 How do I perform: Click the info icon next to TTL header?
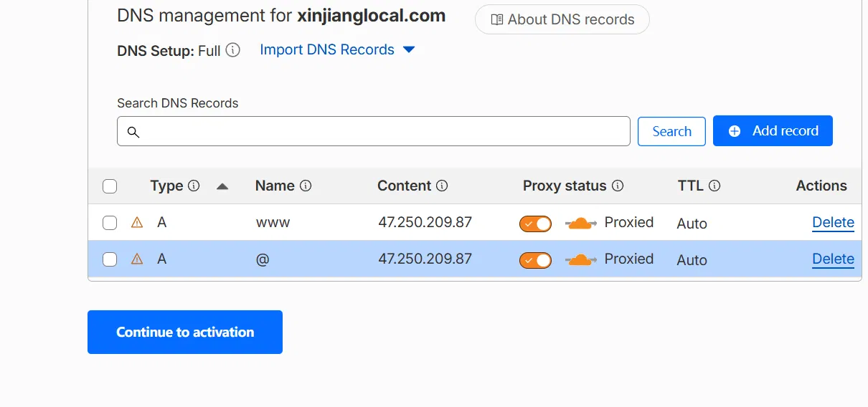714,186
